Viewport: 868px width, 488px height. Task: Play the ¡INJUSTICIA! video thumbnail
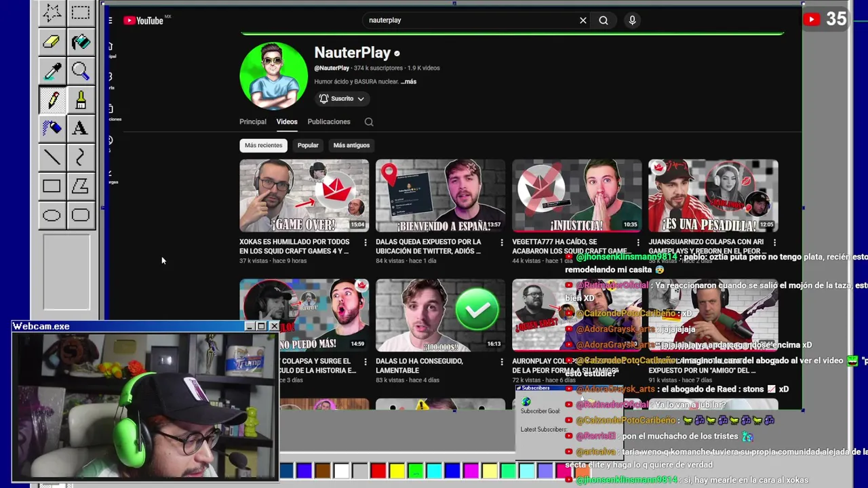click(576, 196)
